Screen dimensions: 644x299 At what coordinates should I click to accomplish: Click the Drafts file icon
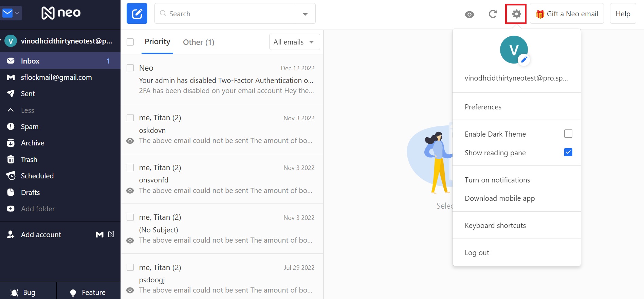(x=11, y=192)
